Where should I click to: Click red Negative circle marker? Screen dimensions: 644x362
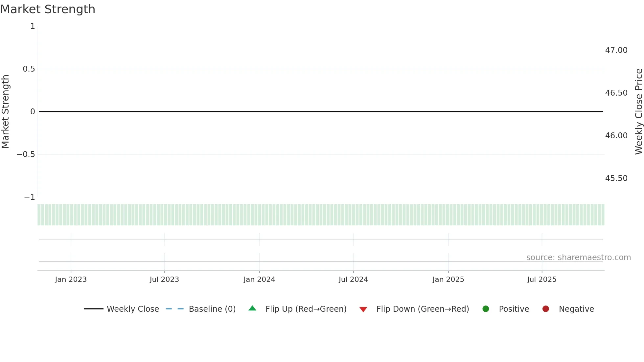tap(546, 309)
